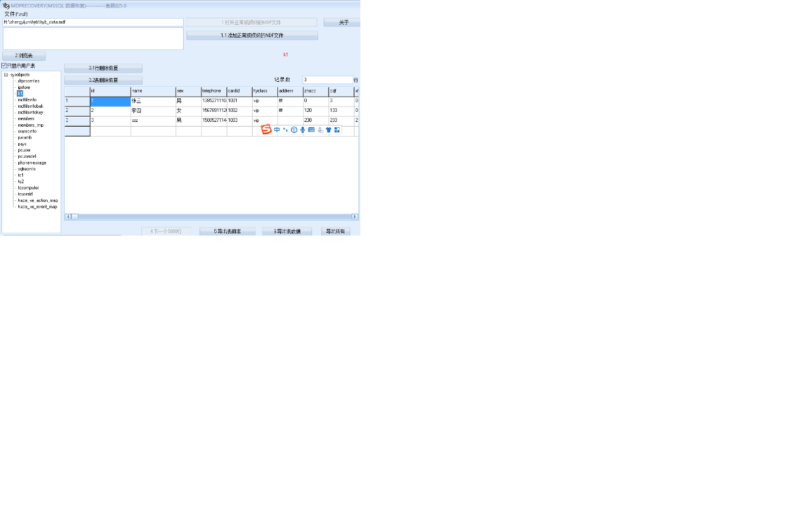Select the pays table in tree
Image resolution: width=812 pixels, height=530 pixels.
22,144
